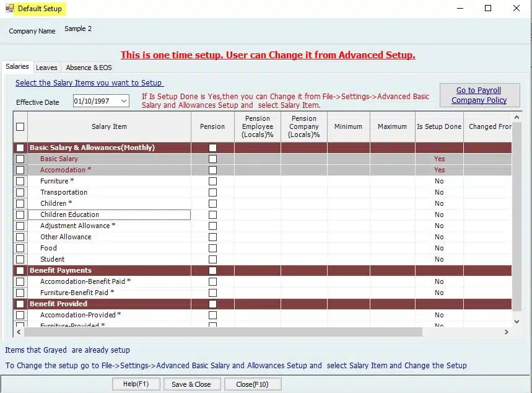Open Help(F1)

[x=136, y=384]
